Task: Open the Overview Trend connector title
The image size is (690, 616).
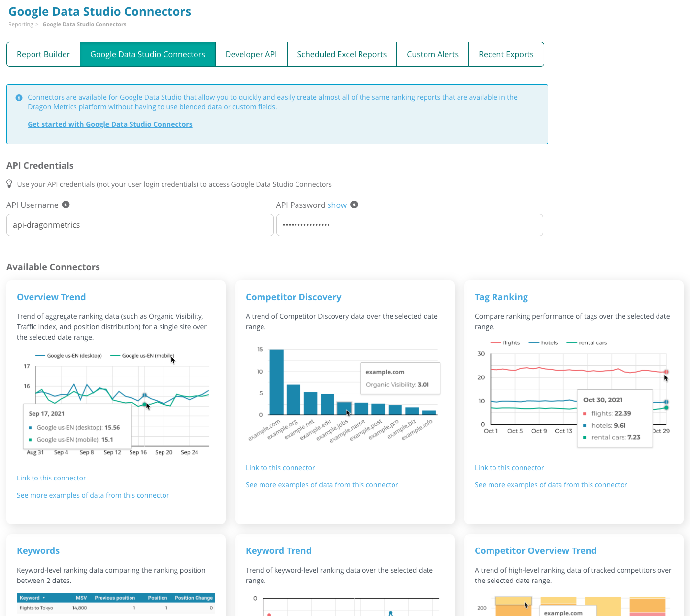Action: coord(51,297)
